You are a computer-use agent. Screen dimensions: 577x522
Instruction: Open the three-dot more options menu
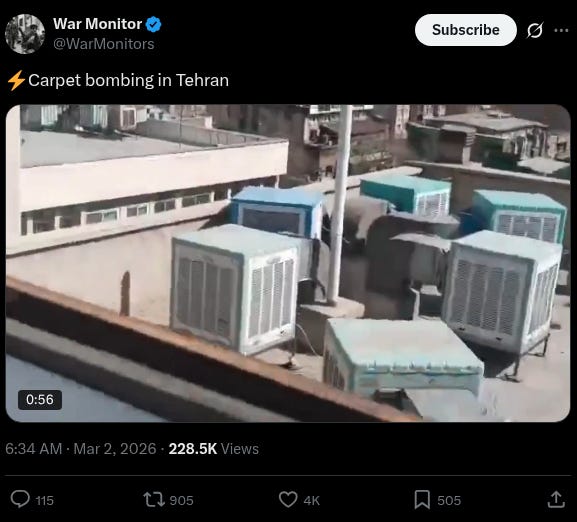click(x=561, y=31)
